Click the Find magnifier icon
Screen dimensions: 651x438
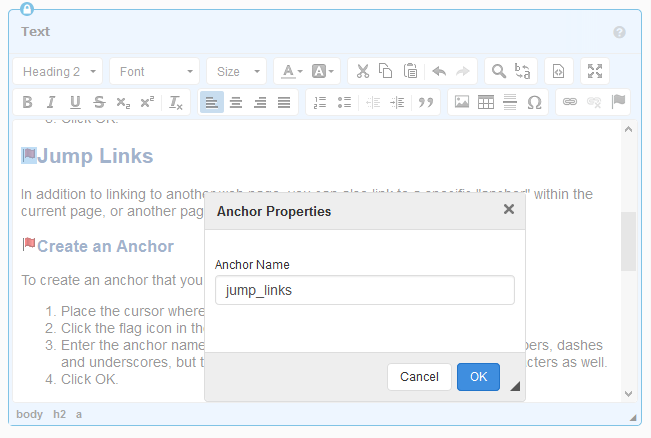coord(497,71)
